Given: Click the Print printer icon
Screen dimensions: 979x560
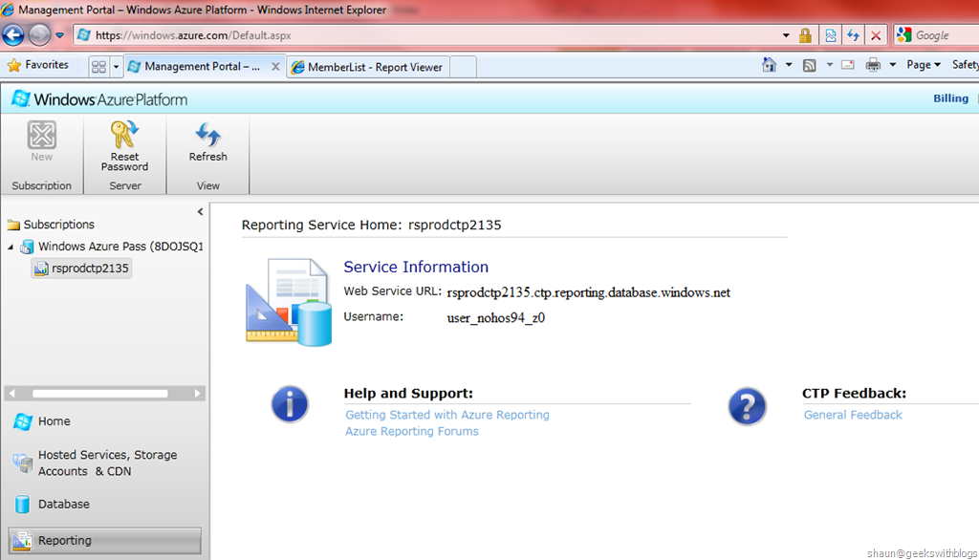Looking at the screenshot, I should [873, 65].
